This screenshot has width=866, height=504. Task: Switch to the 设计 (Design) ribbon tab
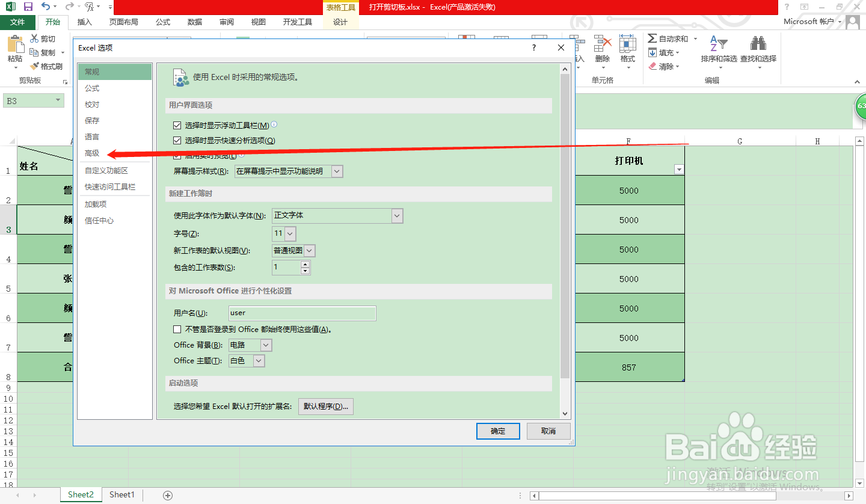pyautogui.click(x=340, y=22)
